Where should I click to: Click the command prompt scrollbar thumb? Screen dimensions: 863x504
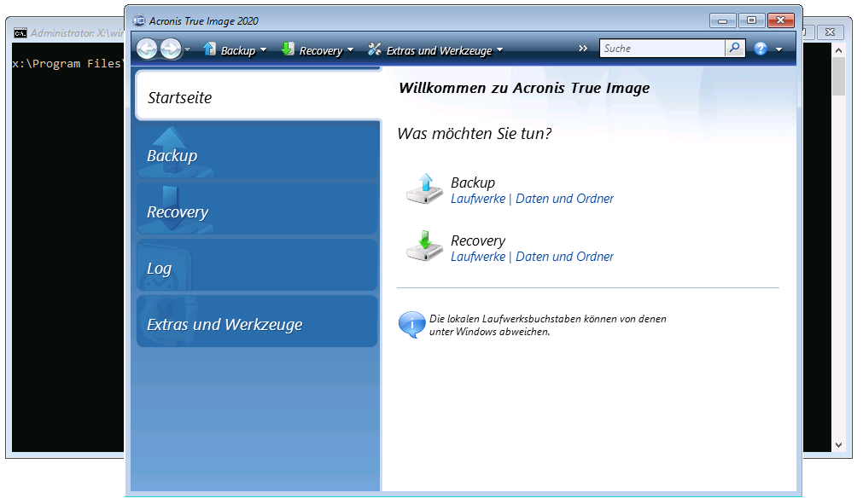click(838, 77)
